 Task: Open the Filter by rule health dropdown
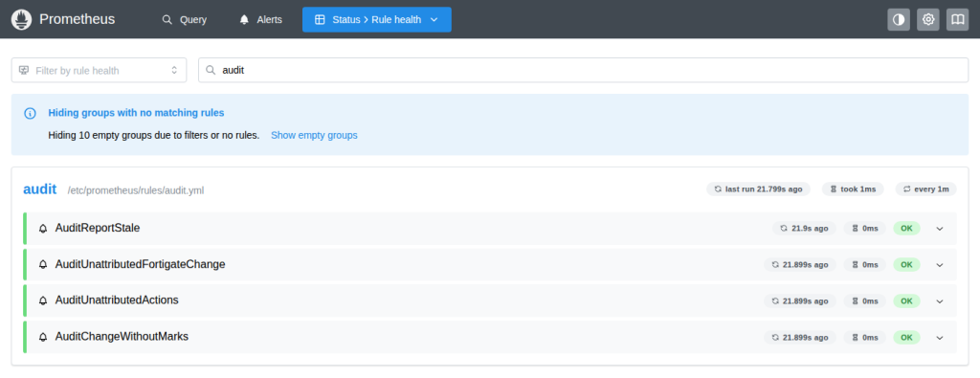point(99,71)
